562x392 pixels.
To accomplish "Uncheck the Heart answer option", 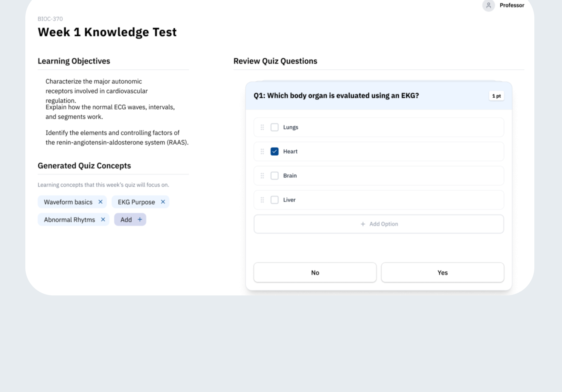I will click(x=274, y=151).
